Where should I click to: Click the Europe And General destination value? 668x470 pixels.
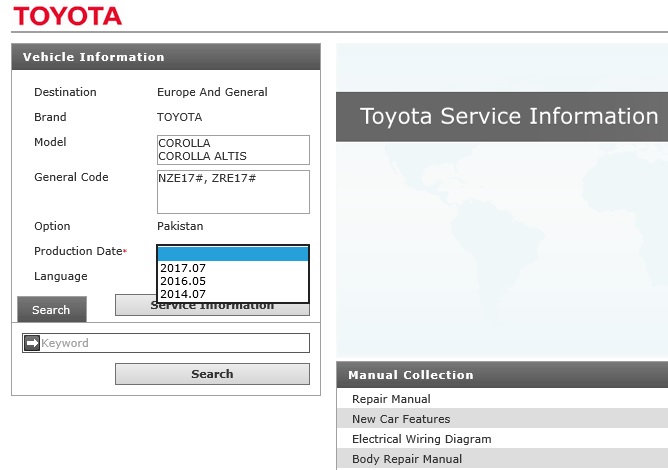tap(212, 92)
